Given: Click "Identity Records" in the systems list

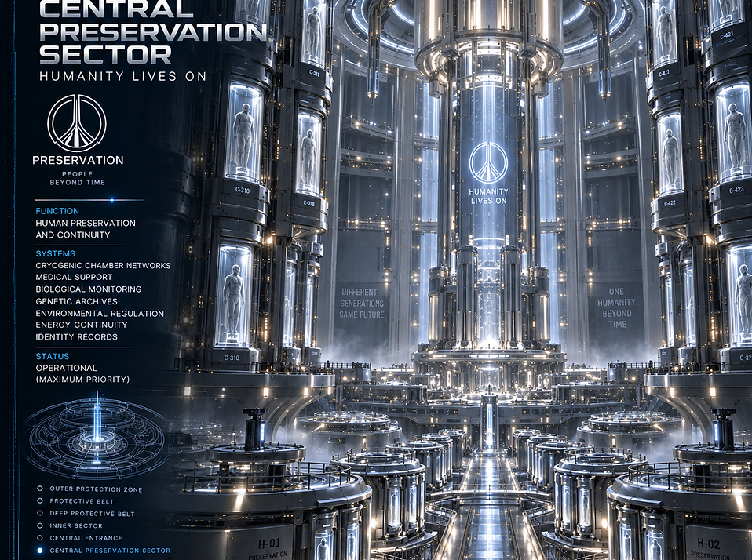Looking at the screenshot, I should [77, 336].
